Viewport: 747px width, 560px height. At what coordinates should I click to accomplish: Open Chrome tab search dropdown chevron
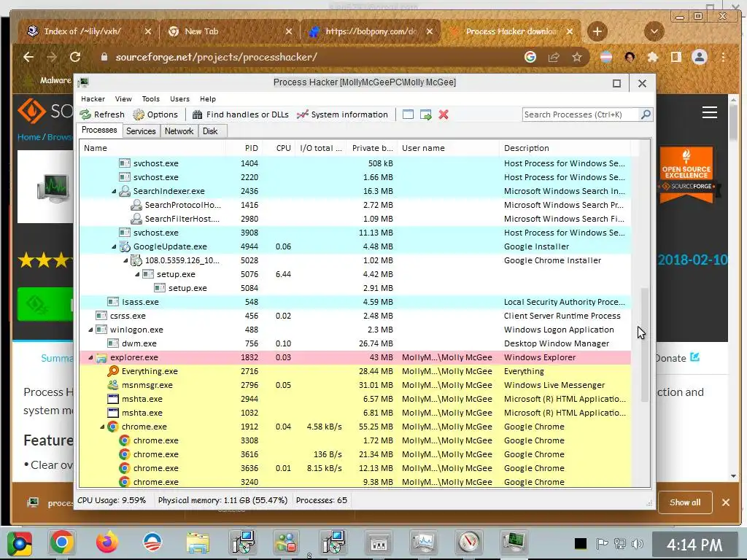[654, 31]
